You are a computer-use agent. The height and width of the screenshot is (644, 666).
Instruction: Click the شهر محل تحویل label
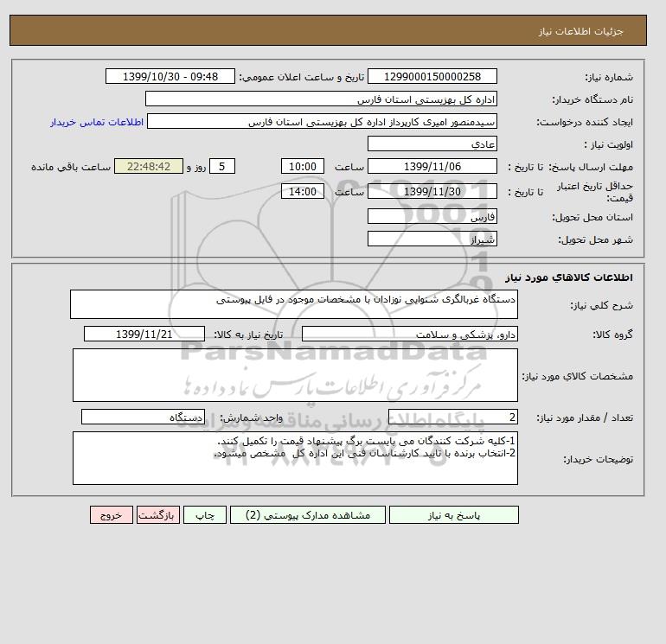595,239
